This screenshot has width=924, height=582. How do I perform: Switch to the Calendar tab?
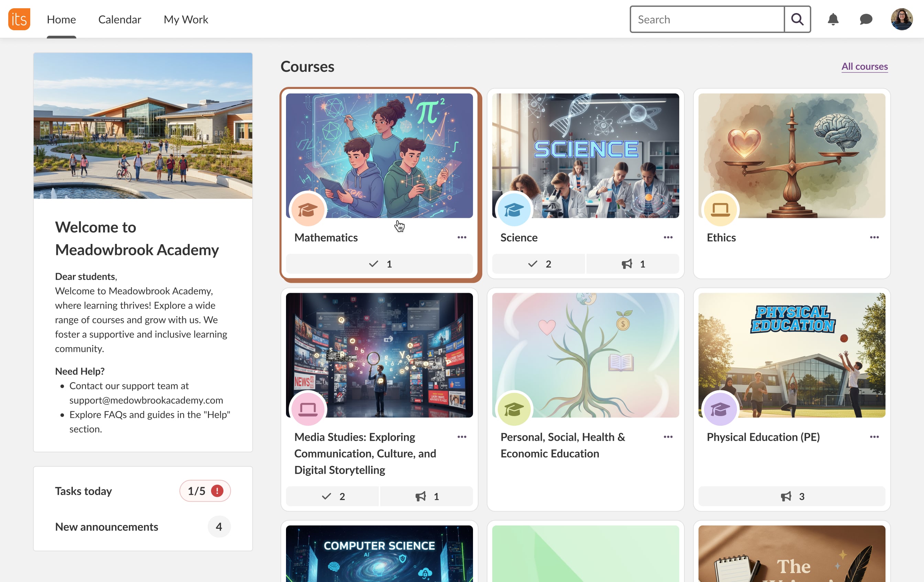click(119, 19)
